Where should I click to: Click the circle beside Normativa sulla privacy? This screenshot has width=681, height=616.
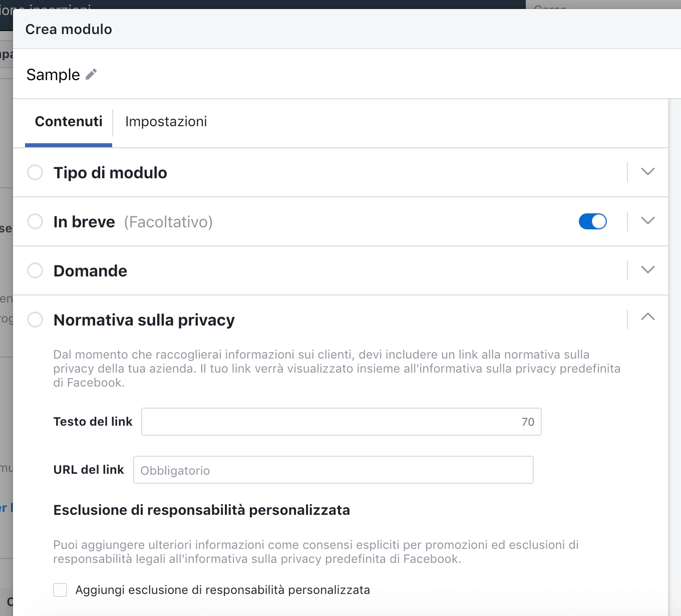(x=35, y=320)
